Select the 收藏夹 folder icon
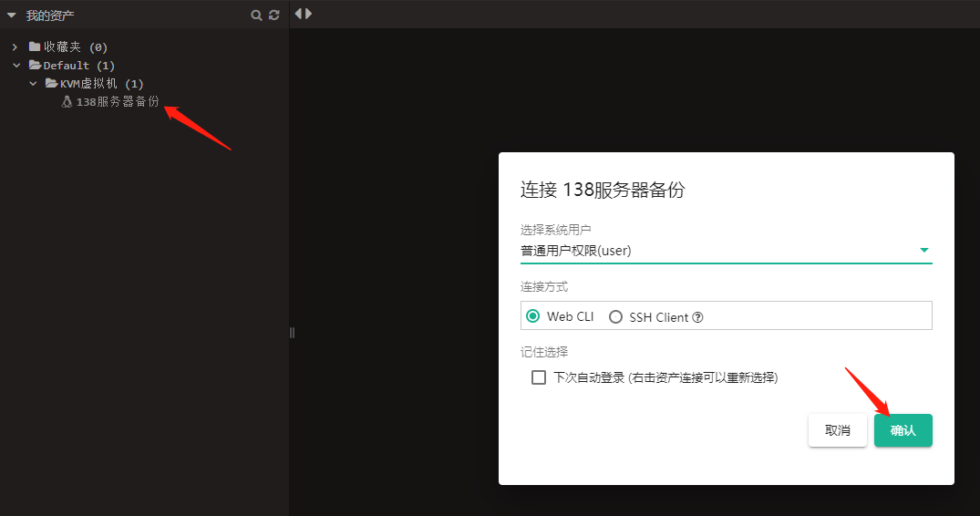Viewport: 980px width, 516px height. tap(35, 46)
